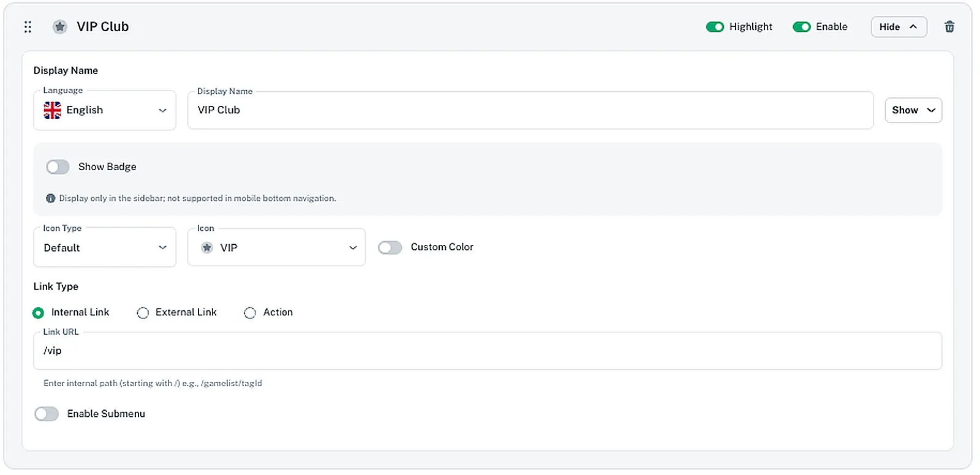This screenshot has width=980, height=475.
Task: Open the Show dropdown beside Display Name
Action: pos(913,110)
